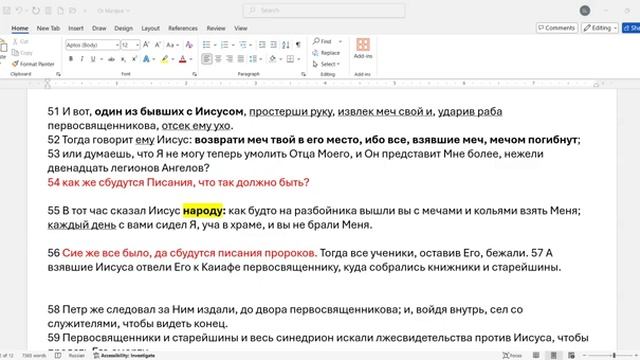
Task: Decrease paragraph indent
Action: pos(262,44)
